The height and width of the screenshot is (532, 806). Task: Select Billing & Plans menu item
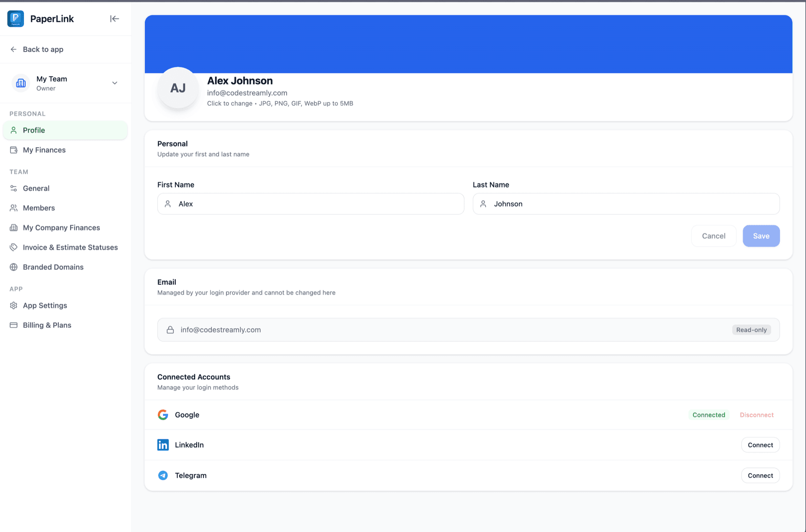tap(47, 325)
